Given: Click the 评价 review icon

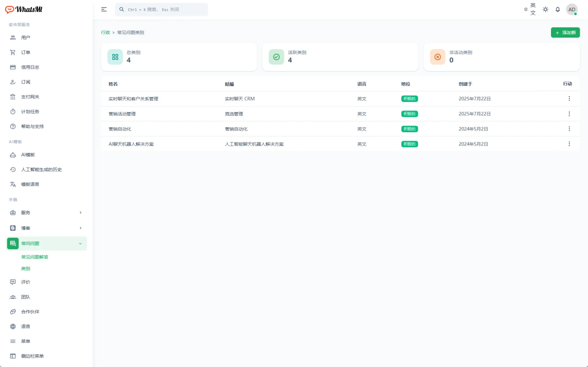Looking at the screenshot, I should 13,282.
